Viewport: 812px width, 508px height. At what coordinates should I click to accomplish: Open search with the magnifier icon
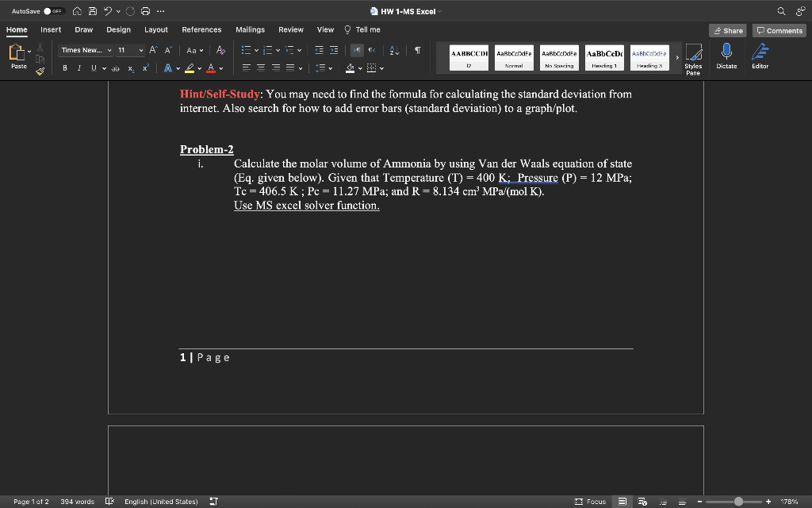(781, 11)
